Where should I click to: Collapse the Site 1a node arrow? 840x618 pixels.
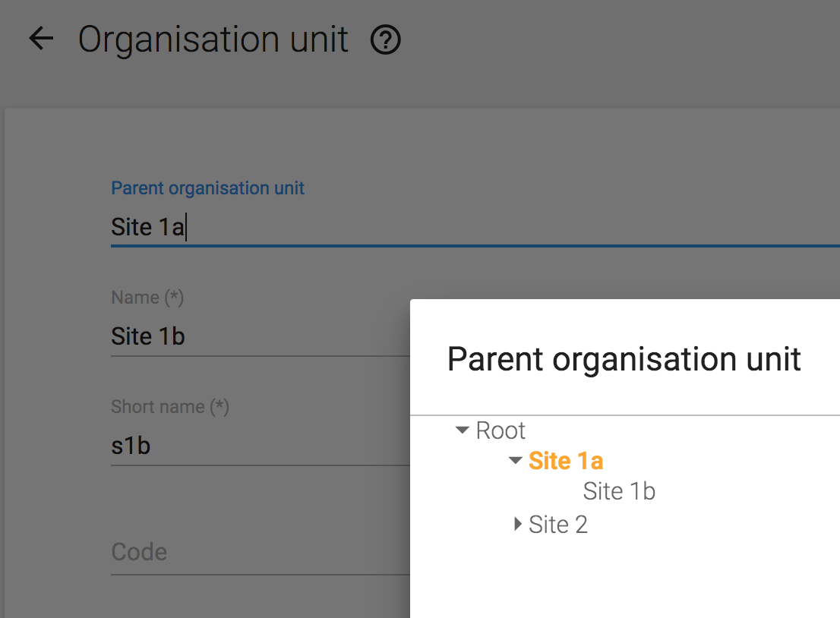pyautogui.click(x=516, y=461)
